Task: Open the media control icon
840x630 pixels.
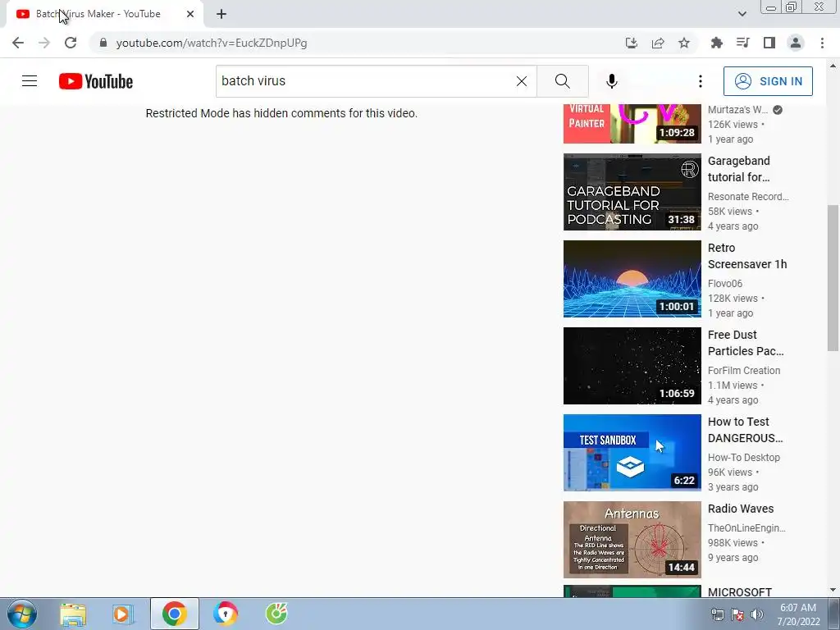Action: 742,43
